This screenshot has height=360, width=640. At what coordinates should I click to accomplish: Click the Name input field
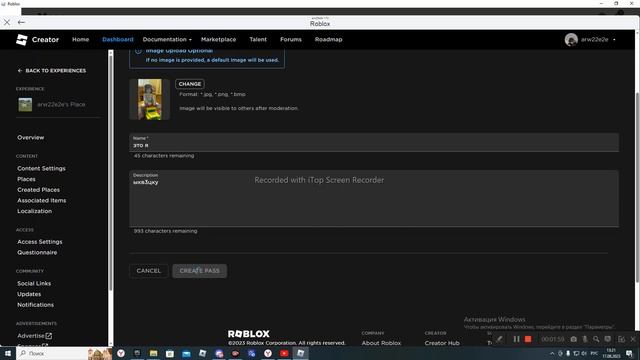tap(374, 142)
